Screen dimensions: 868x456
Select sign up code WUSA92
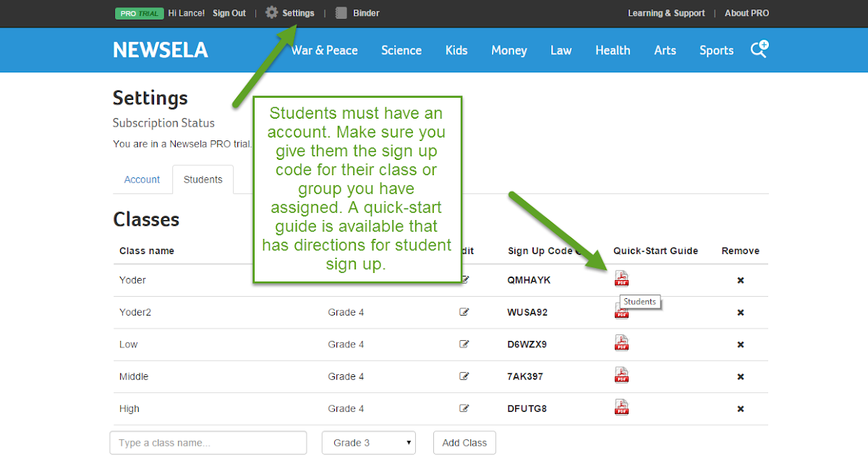coord(527,312)
